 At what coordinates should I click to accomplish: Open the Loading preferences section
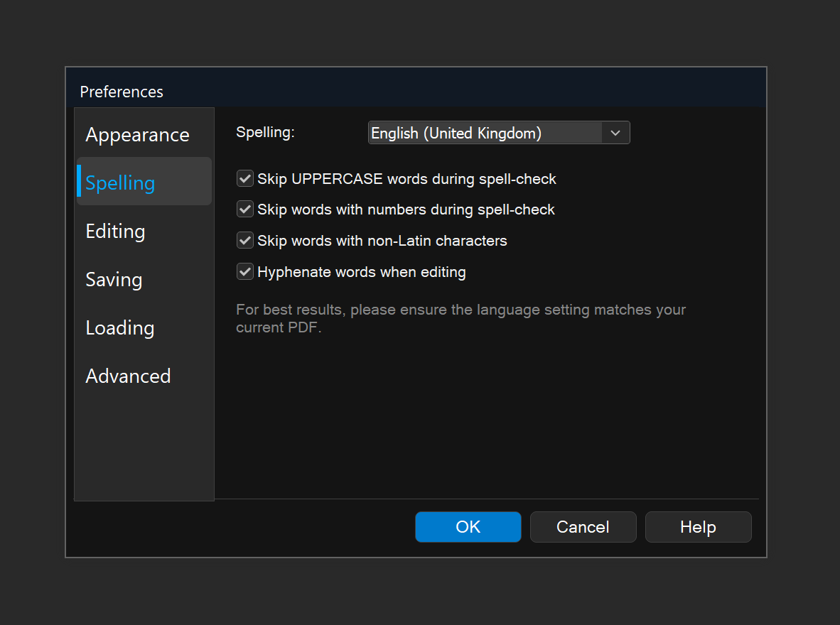coord(119,328)
